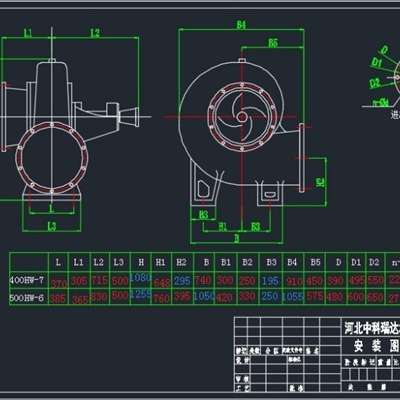Select 295 in the H2 column

pos(182,281)
